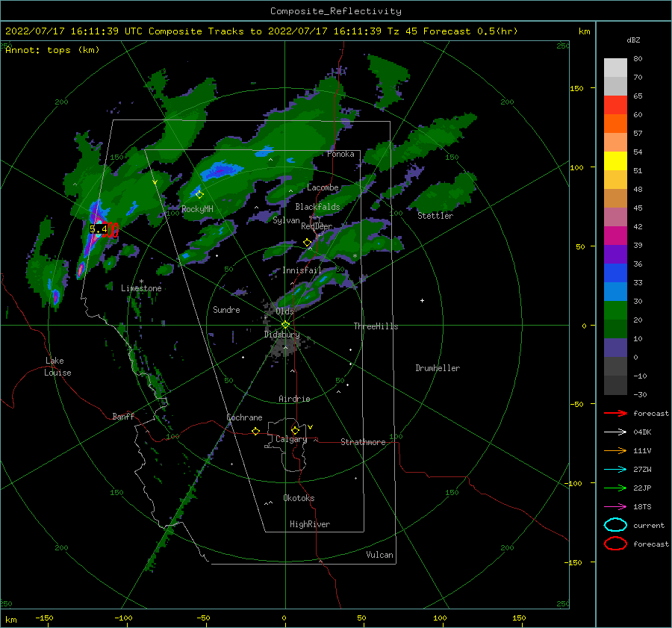Click the Didsbury town label

coord(282,335)
